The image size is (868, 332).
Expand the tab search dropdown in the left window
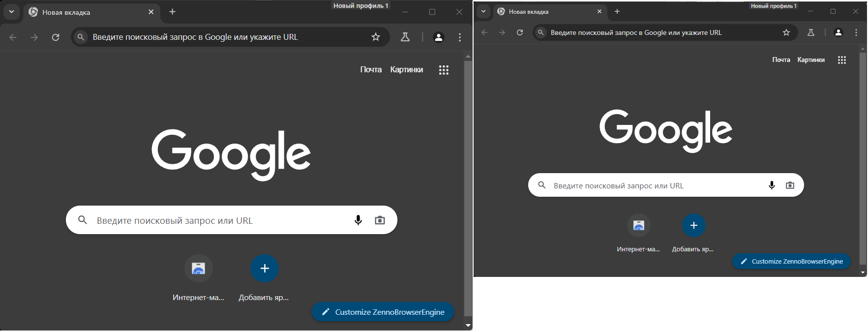point(11,12)
